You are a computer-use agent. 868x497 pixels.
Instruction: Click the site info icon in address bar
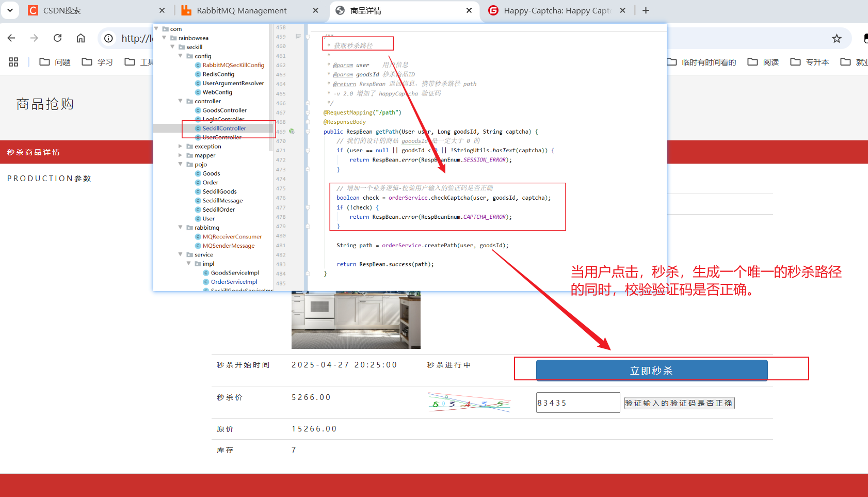(x=108, y=38)
